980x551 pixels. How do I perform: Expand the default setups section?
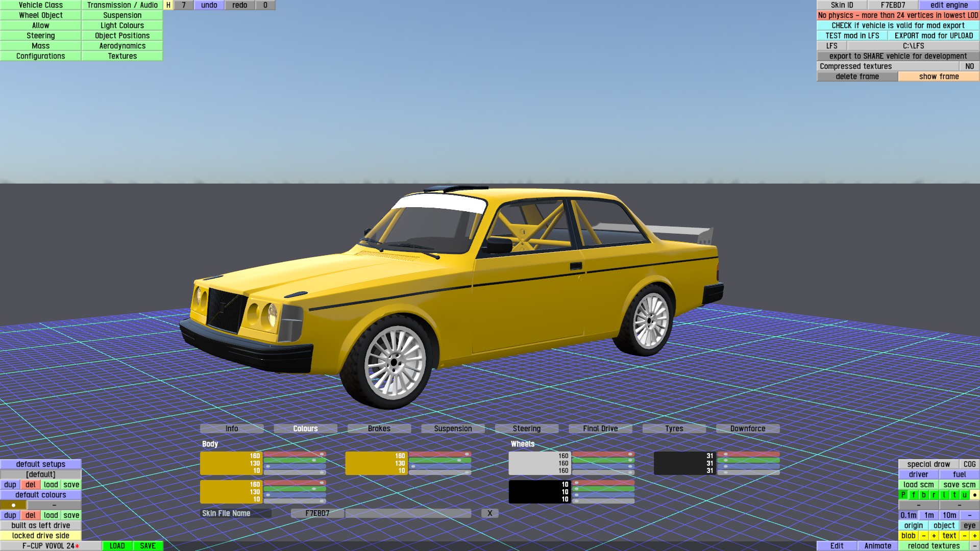(x=41, y=464)
